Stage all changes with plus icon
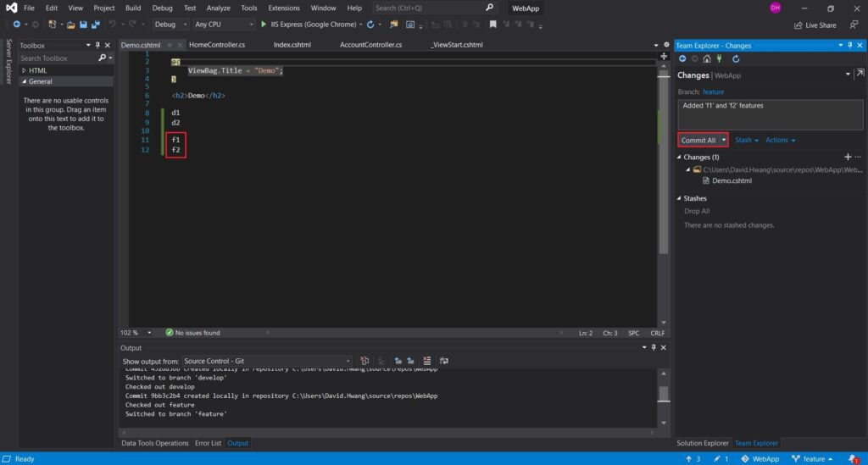This screenshot has width=868, height=465. pyautogui.click(x=847, y=157)
